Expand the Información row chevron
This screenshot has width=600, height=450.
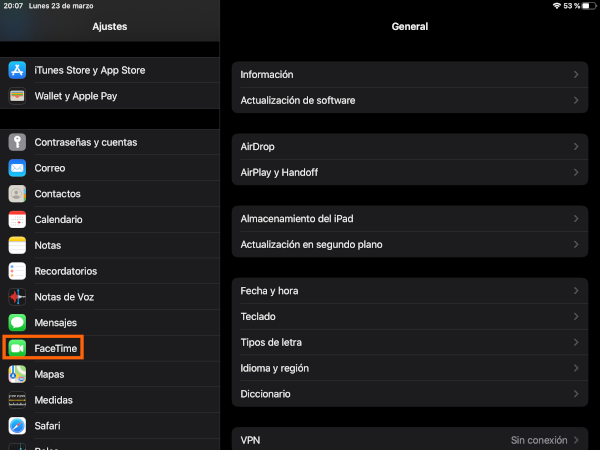(x=576, y=75)
